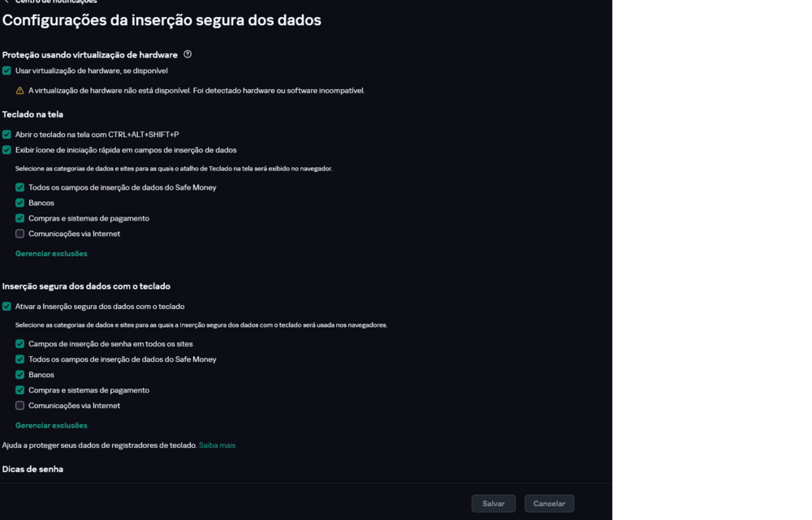Toggle 'Ativar a Inserção segura dos dados com o teclado'

coord(6,307)
